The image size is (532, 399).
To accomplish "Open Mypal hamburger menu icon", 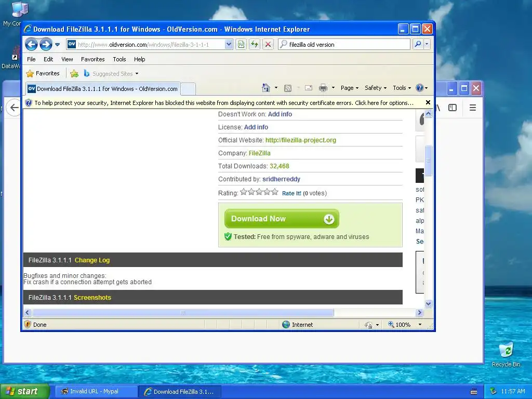I will [473, 108].
